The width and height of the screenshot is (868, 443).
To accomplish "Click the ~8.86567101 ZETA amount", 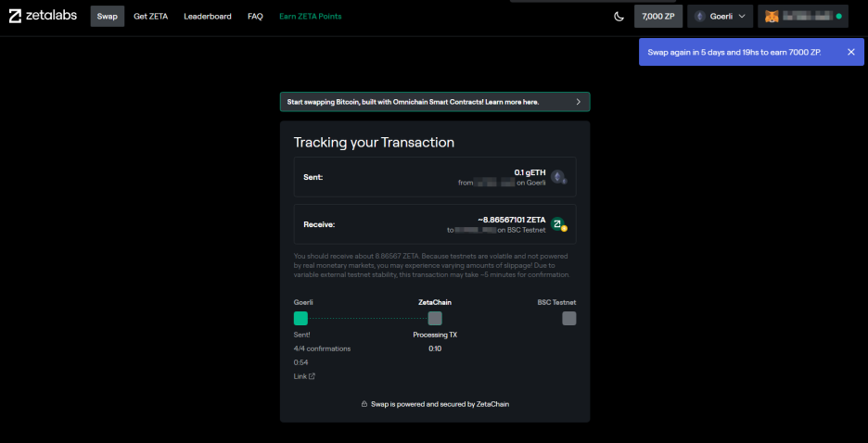I will tap(512, 220).
